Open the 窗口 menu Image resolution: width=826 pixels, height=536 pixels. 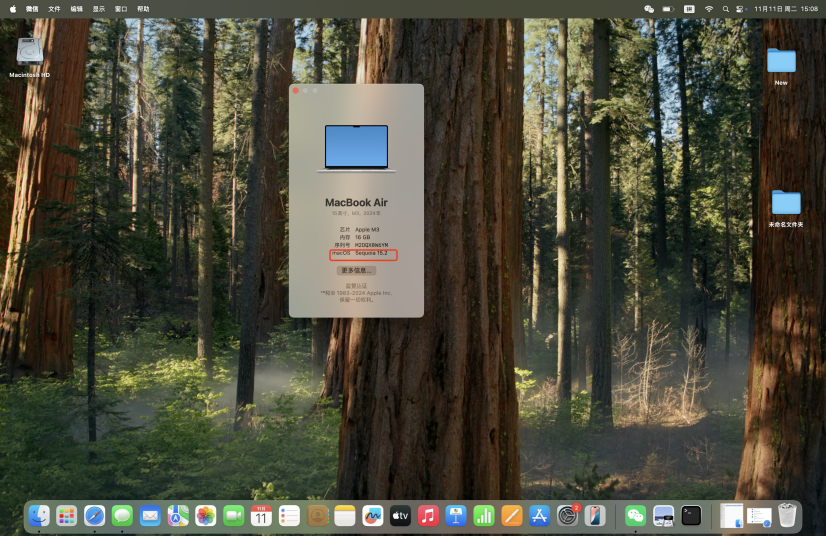(121, 9)
